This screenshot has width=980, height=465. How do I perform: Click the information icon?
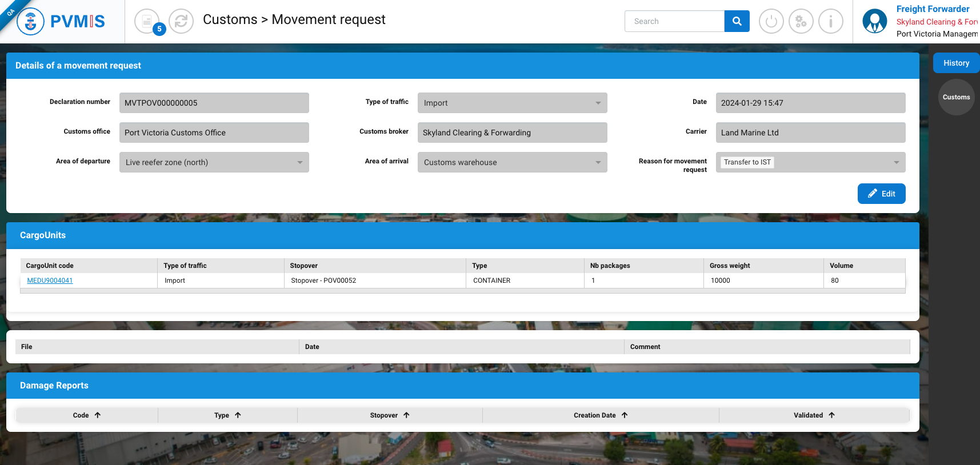pos(830,22)
